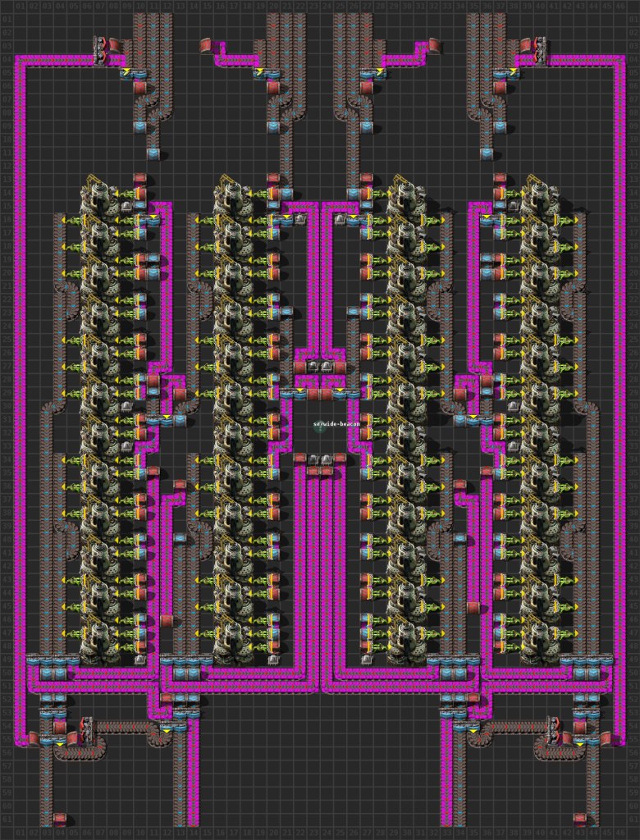Image resolution: width=640 pixels, height=840 pixels.
Task: Click column label 23 on the top ruler
Action: tap(313, 7)
